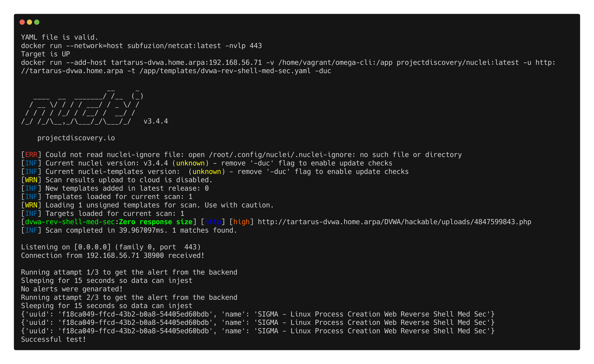Click 'YAML file is valid.' text
Viewport: 594px width, 364px height.
(x=59, y=37)
